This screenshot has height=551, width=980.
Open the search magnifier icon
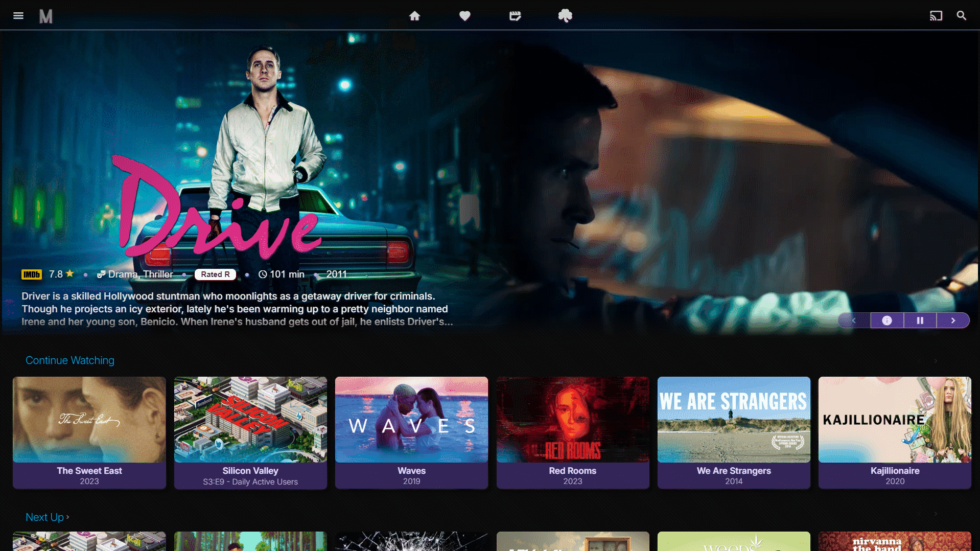[x=962, y=16]
